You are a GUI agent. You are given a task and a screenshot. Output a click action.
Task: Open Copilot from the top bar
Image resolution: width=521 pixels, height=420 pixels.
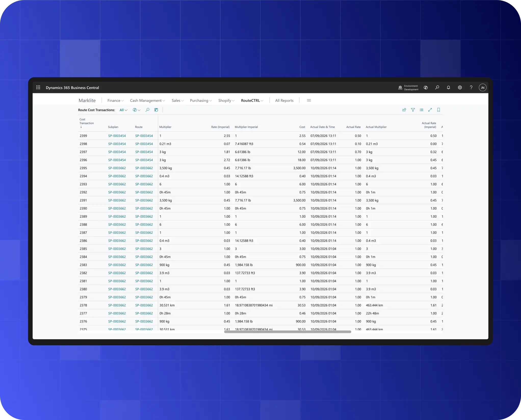[426, 87]
